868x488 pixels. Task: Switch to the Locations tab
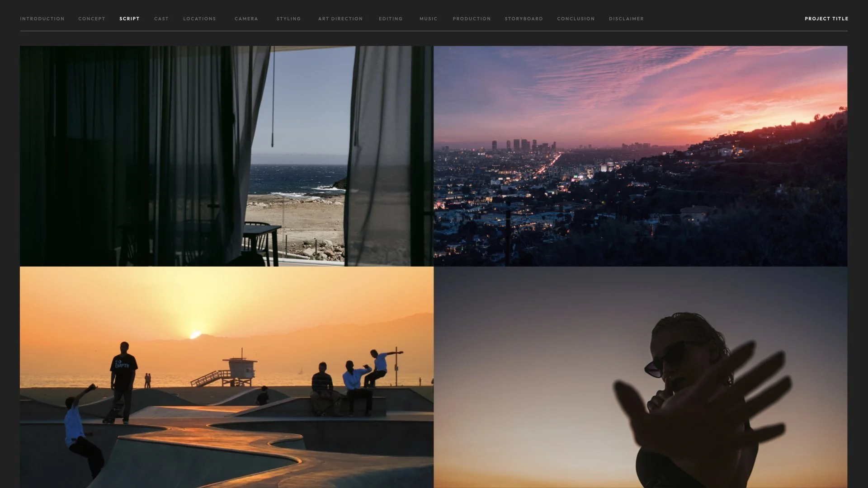tap(199, 19)
